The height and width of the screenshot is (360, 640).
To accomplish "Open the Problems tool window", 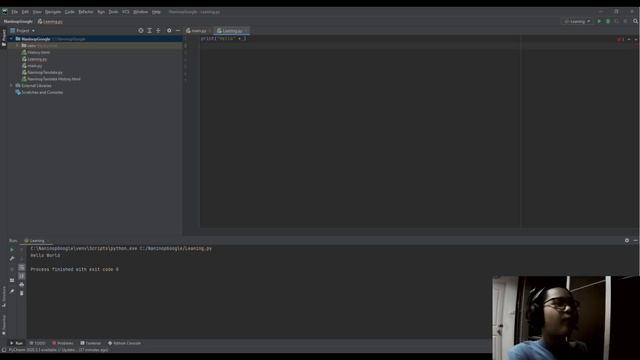I will [63, 343].
